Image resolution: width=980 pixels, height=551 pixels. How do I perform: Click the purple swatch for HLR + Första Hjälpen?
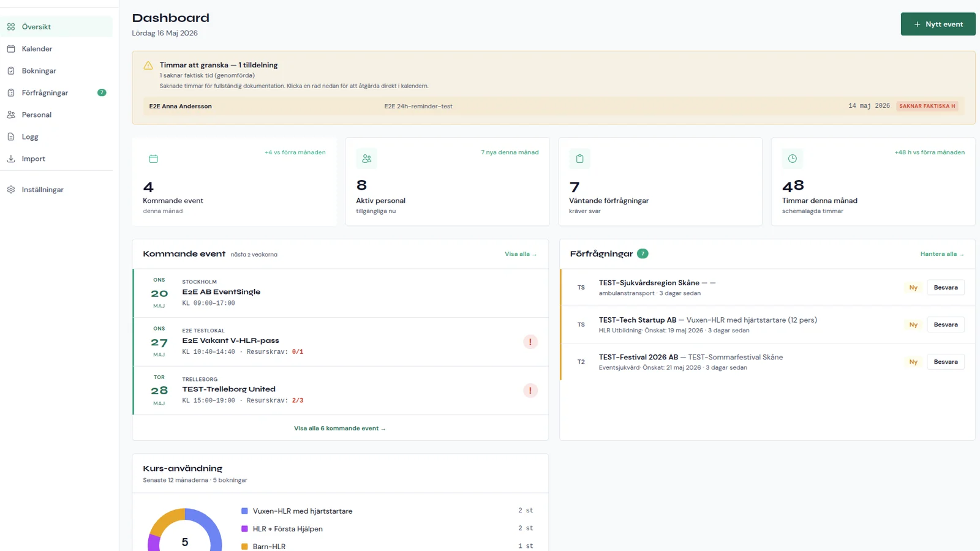(x=244, y=529)
